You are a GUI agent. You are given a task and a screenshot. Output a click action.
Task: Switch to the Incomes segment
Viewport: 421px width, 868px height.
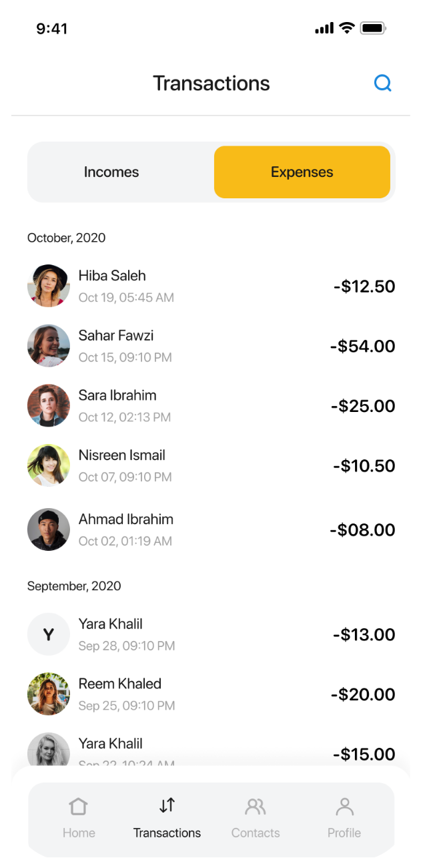point(111,172)
